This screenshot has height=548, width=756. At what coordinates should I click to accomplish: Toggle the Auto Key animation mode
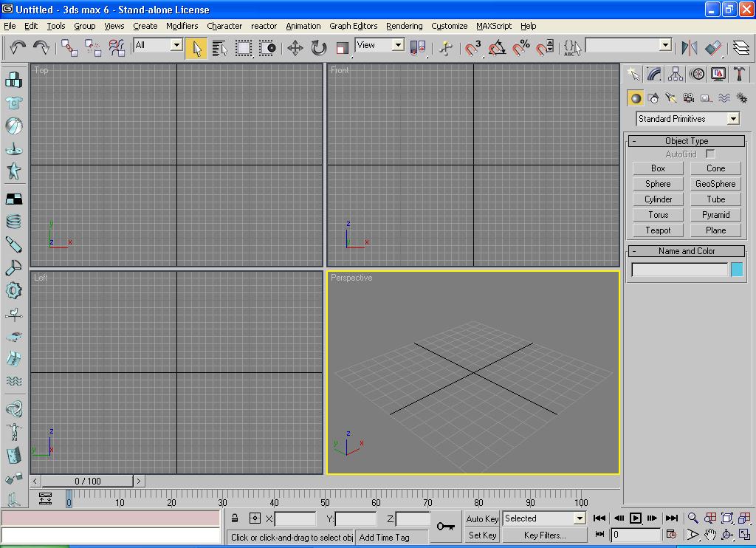click(482, 518)
